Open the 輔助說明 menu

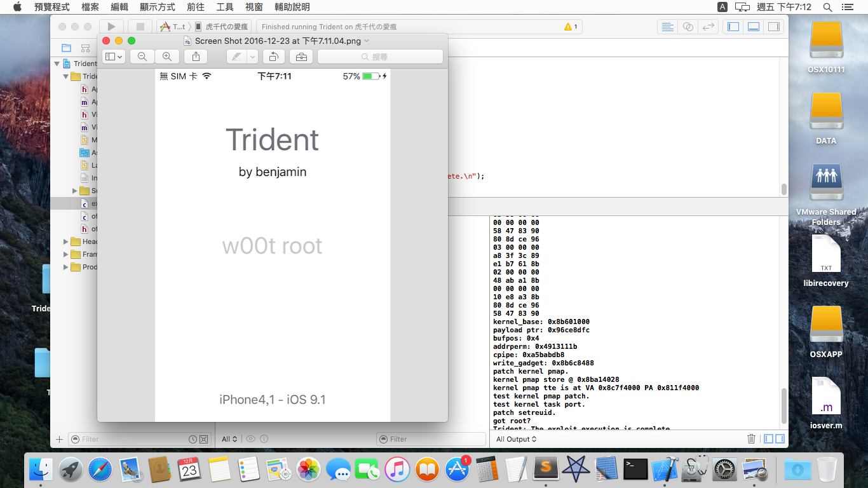point(292,7)
